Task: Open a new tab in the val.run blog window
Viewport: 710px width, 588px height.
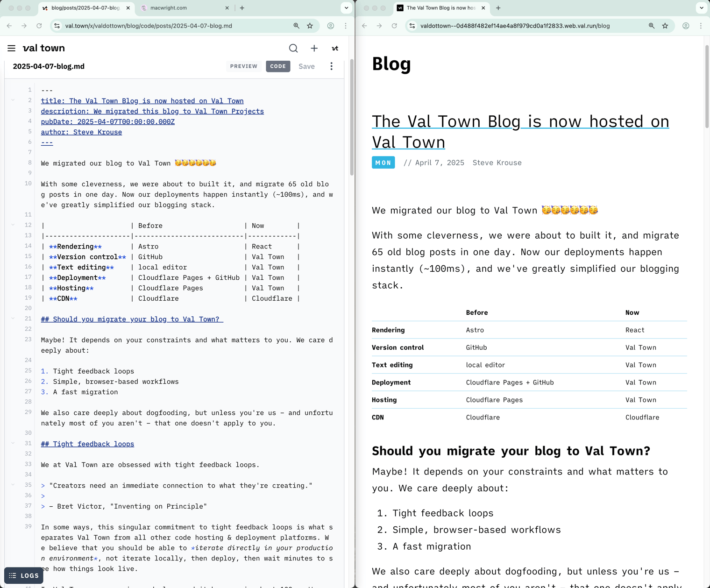Action: [498, 8]
